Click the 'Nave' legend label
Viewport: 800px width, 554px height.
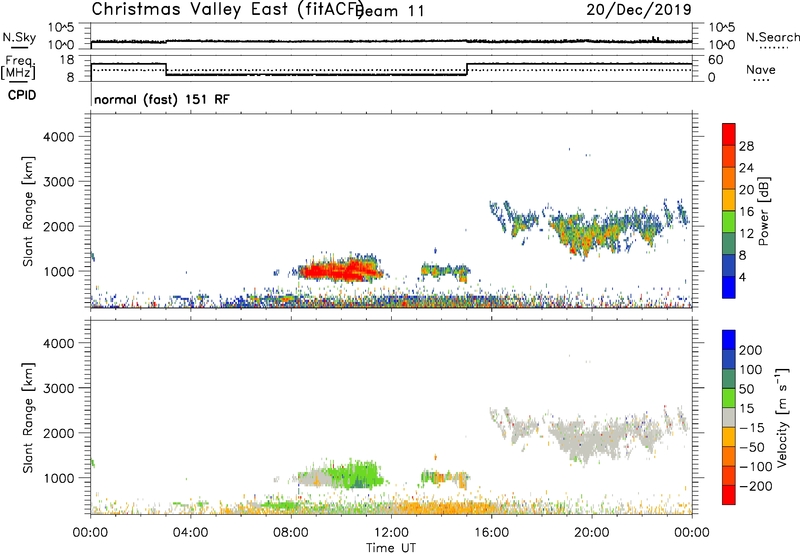coord(761,69)
